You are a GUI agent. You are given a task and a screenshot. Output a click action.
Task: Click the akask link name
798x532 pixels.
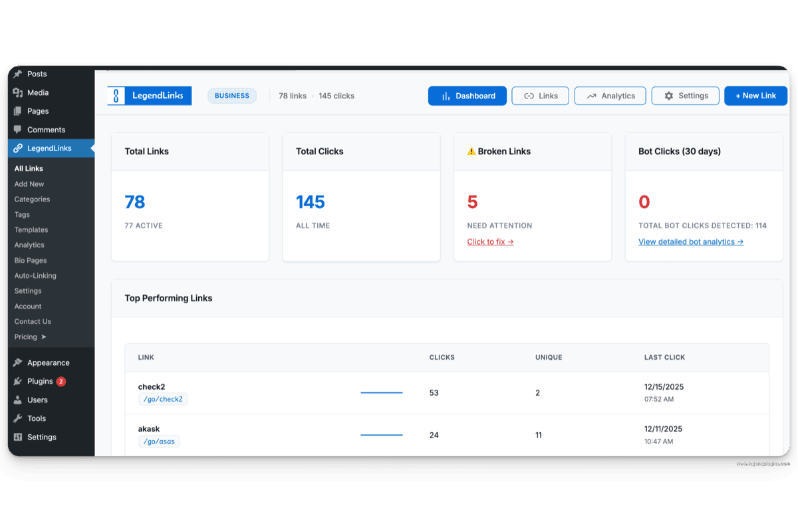(149, 429)
